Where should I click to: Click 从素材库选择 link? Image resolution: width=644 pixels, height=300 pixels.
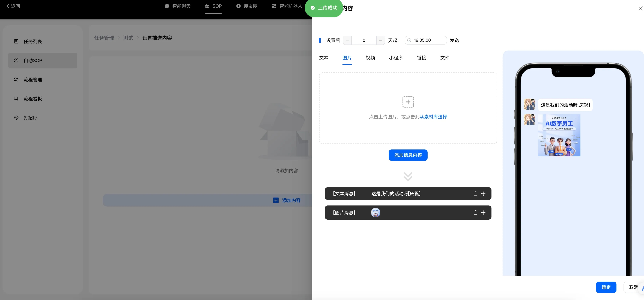(433, 117)
